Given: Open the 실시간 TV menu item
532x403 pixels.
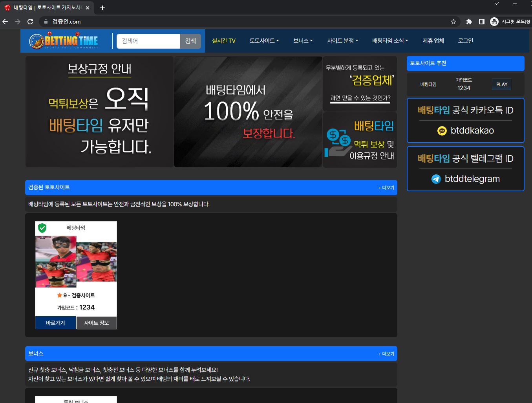Looking at the screenshot, I should (x=224, y=41).
